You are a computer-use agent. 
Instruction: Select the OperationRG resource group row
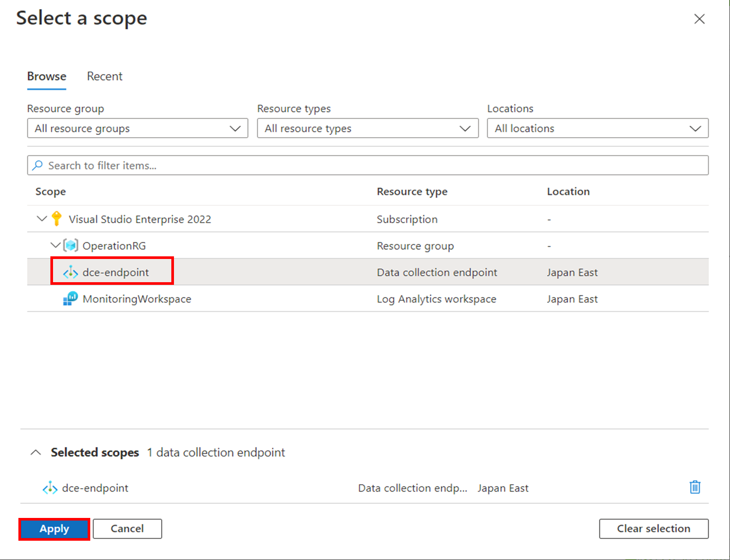(368, 245)
